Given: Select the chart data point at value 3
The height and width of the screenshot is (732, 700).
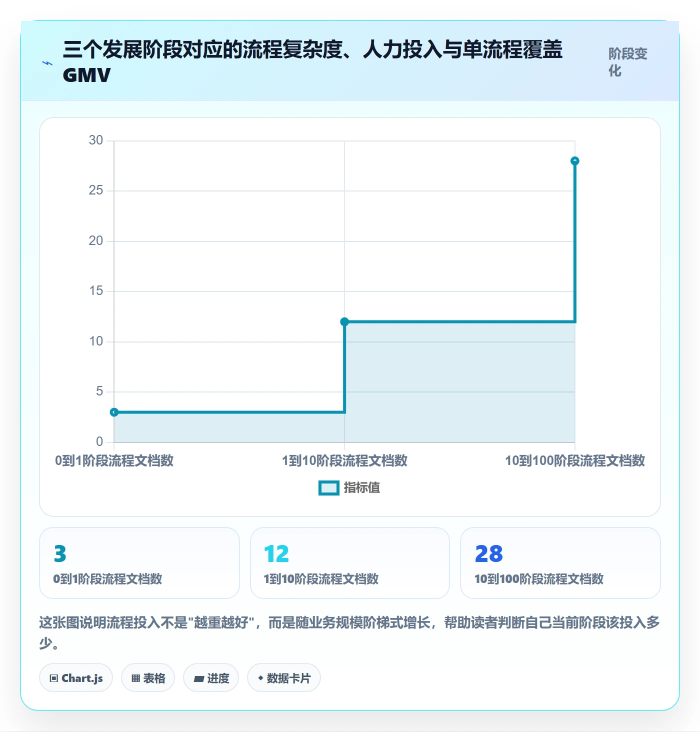Looking at the screenshot, I should point(114,412).
